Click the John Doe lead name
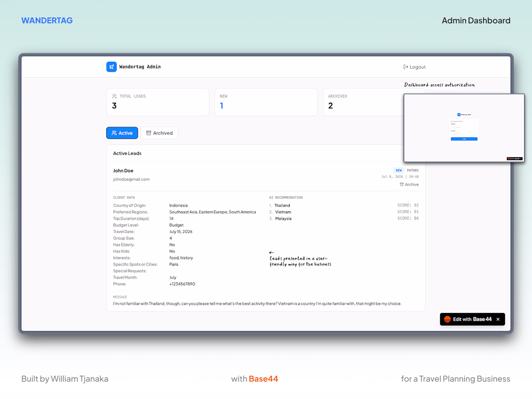The width and height of the screenshot is (532, 399). pyautogui.click(x=123, y=171)
